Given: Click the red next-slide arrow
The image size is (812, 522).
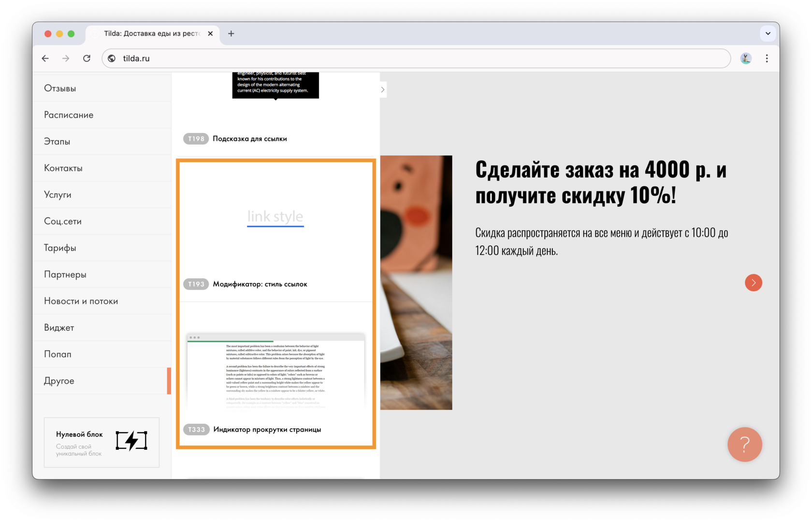Looking at the screenshot, I should point(753,283).
